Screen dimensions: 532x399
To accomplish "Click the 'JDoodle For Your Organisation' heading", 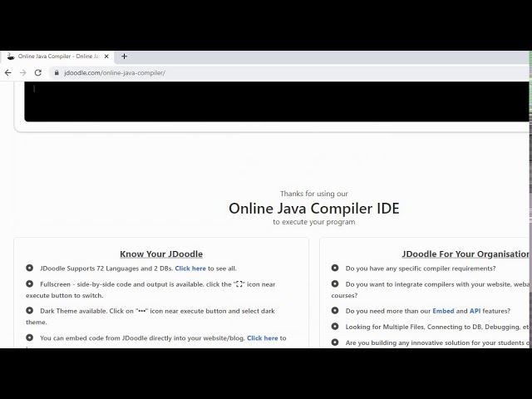I will coord(465,254).
